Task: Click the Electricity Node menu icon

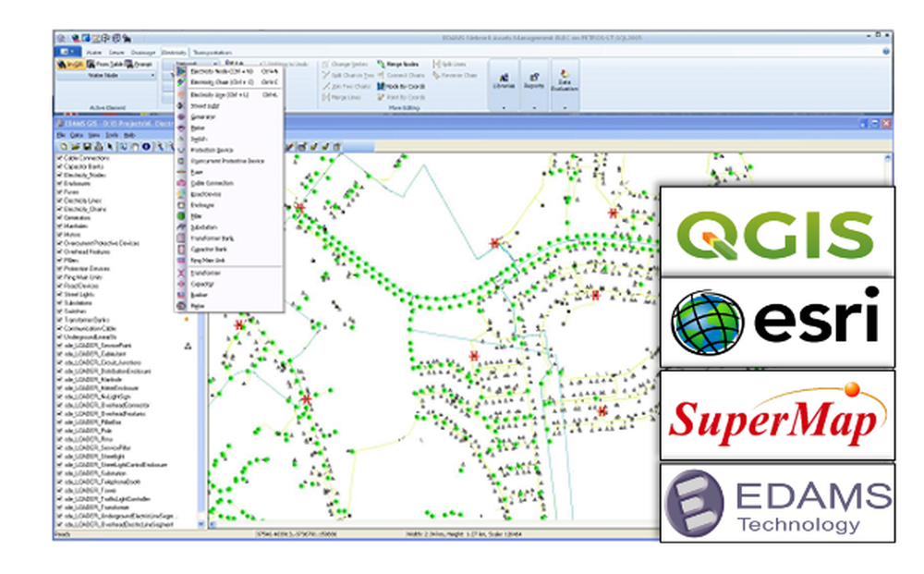Action: [181, 71]
